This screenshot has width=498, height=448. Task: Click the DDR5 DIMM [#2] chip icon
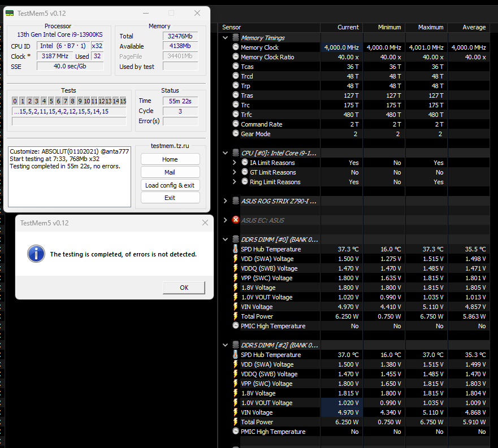click(x=235, y=345)
